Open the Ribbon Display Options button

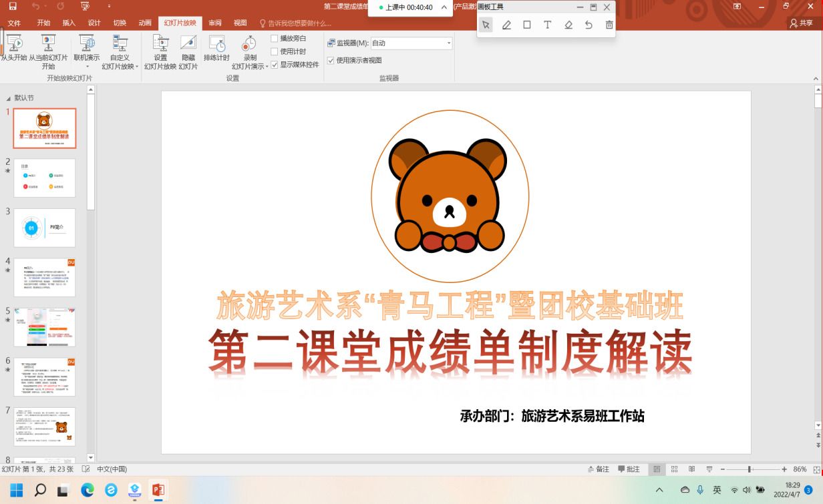(737, 7)
